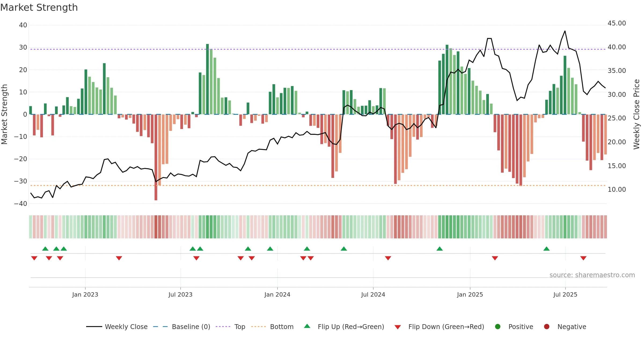Viewport: 644px width, 362px height.
Task: Click the 25.00 price tick on right axis
Action: (617, 118)
